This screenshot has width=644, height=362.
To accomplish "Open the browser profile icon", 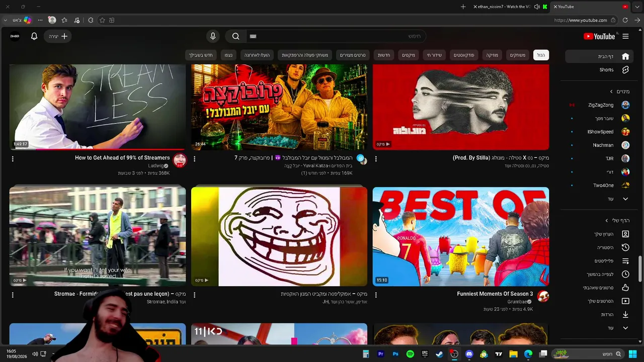I will (52, 20).
